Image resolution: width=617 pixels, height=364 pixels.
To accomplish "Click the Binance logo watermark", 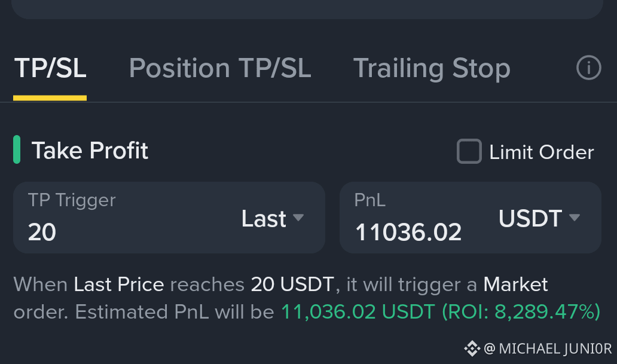I will click(472, 348).
